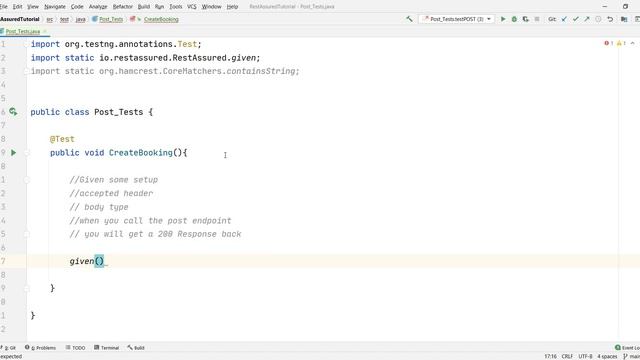Open the Post_Tests.testPOST run configuration dropdown

coord(457,19)
